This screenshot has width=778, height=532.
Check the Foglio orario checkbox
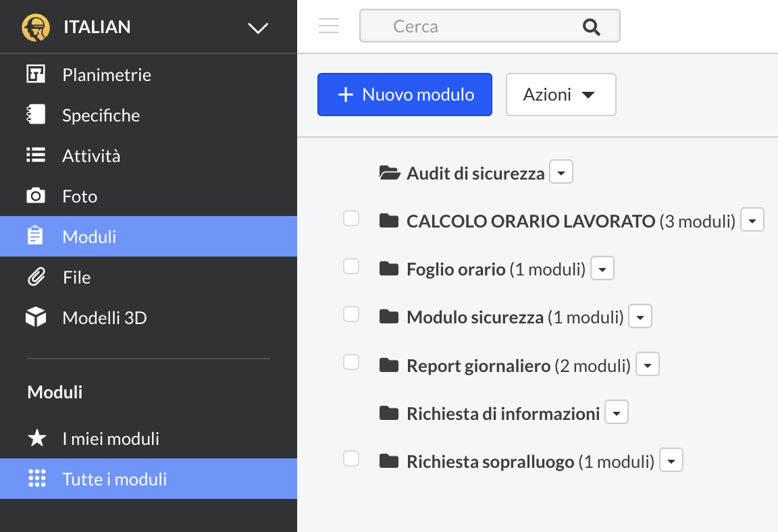click(x=351, y=266)
